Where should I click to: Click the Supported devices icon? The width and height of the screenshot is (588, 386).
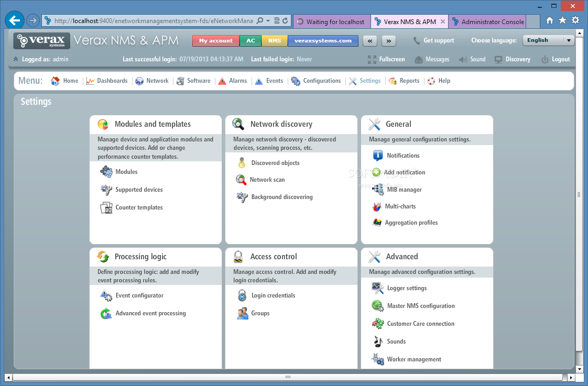pos(106,190)
